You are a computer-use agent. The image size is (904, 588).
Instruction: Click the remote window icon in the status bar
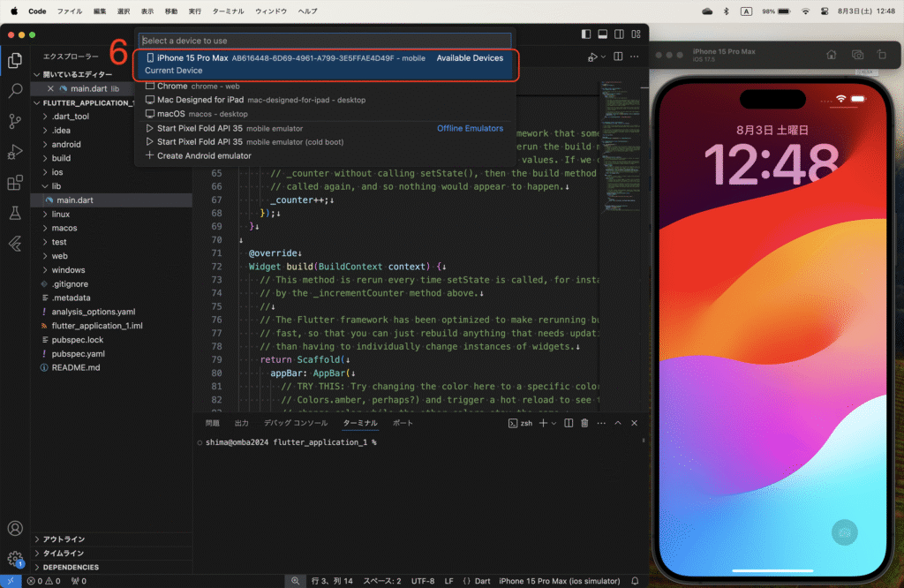pos(11,581)
